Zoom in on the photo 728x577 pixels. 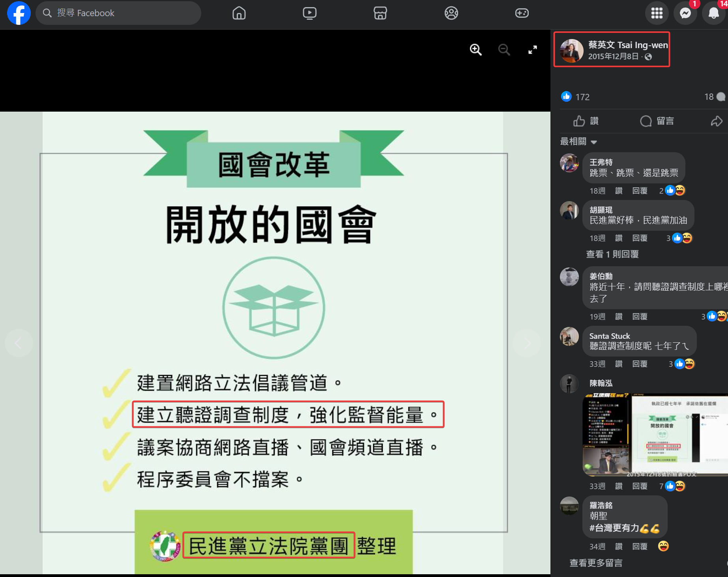475,50
